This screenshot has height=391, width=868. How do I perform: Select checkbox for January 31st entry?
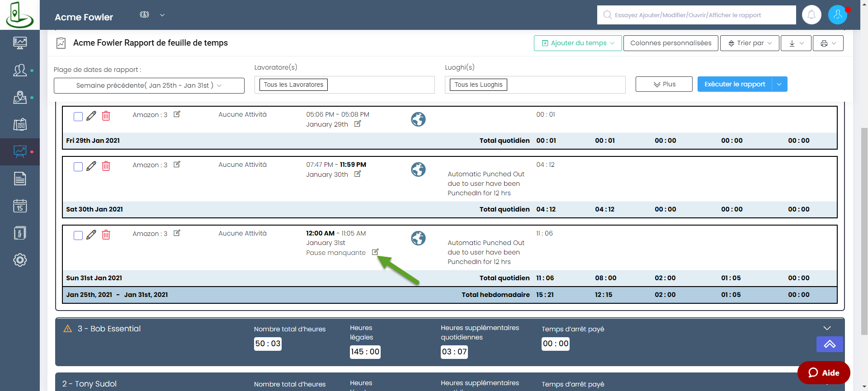point(78,236)
